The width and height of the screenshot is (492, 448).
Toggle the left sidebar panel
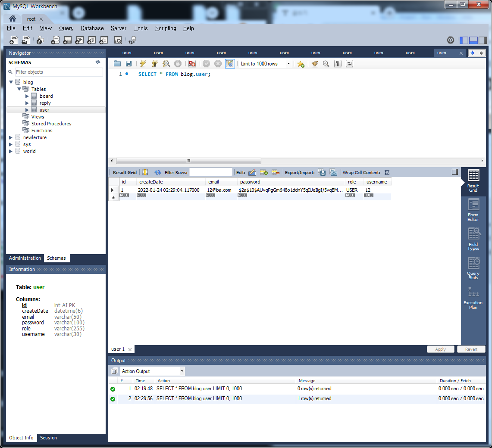click(464, 40)
